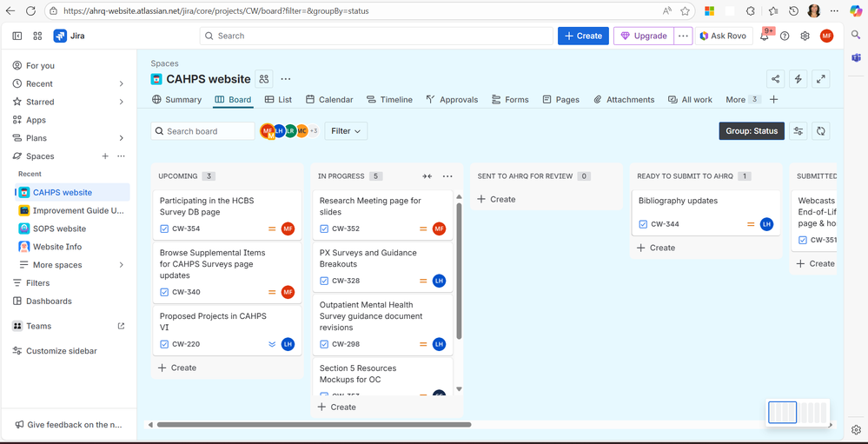Open the More tabs dropdown
868x444 pixels.
click(x=744, y=100)
